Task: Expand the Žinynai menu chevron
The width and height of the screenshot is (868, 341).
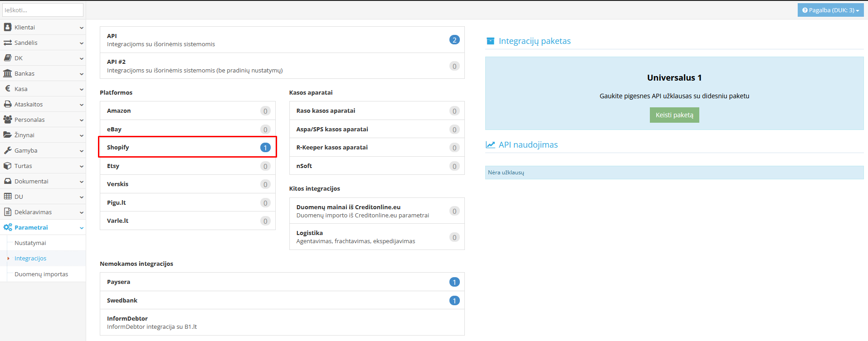Action: point(82,135)
